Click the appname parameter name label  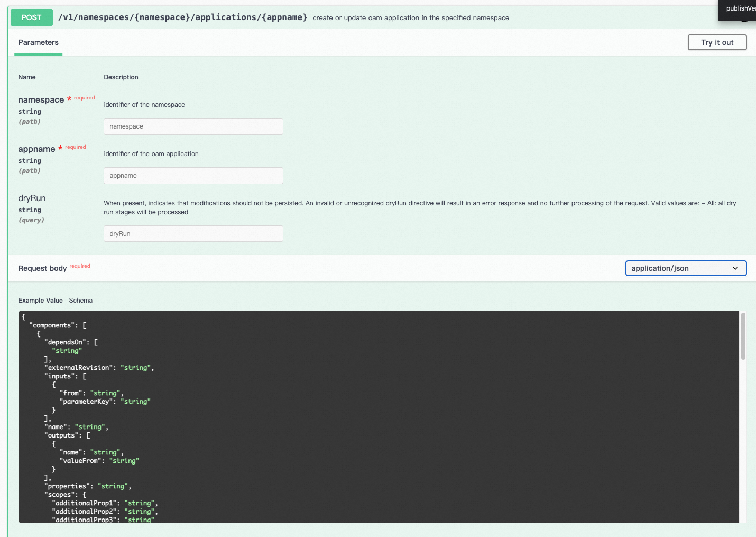coord(36,149)
